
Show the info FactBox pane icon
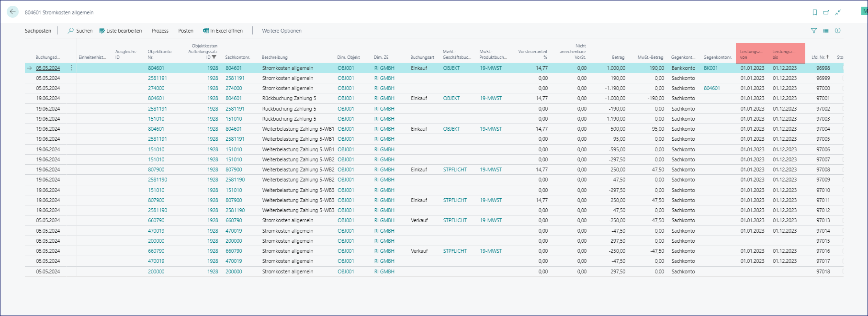pyautogui.click(x=838, y=31)
